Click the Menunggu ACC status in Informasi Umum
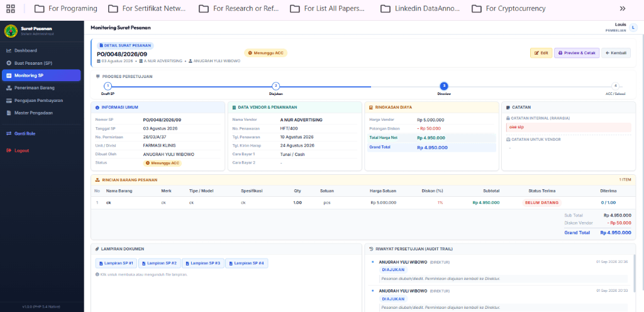The height and width of the screenshot is (312, 644). click(x=162, y=163)
